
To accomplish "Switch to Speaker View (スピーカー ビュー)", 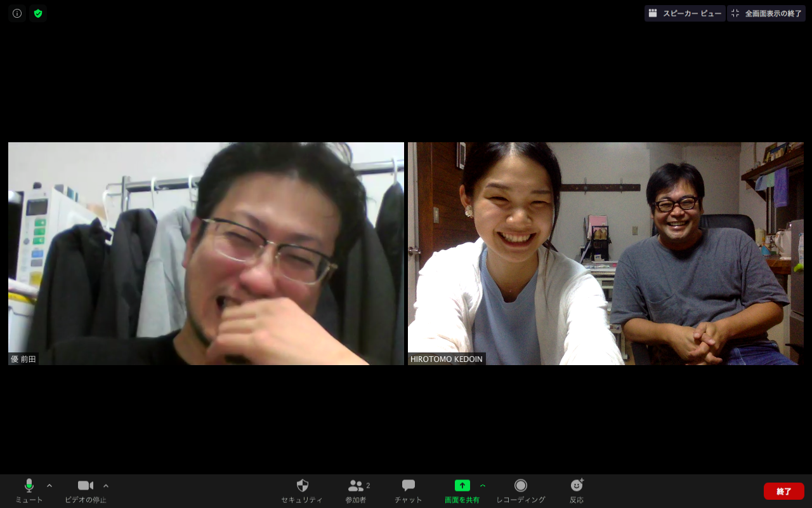I will tap(685, 13).
